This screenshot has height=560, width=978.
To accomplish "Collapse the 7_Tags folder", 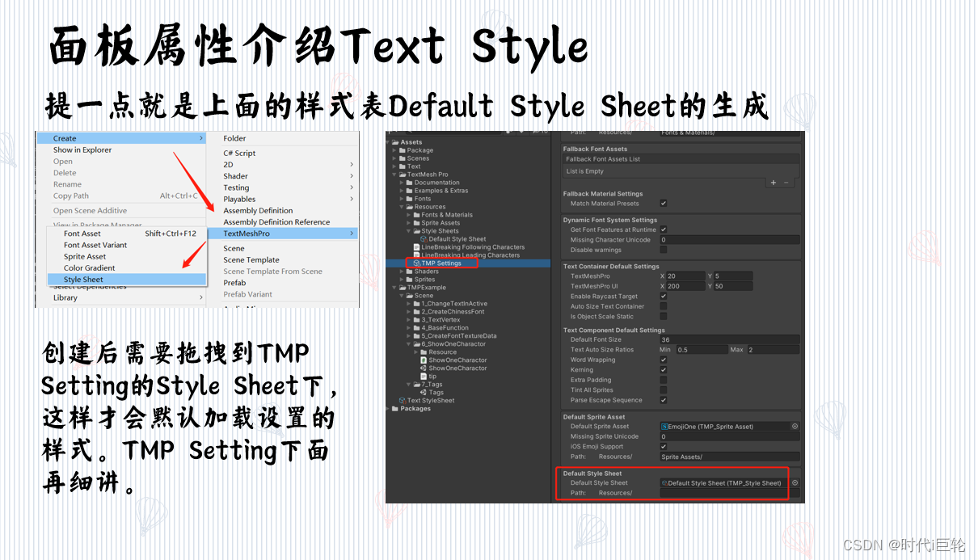I will pos(409,384).
